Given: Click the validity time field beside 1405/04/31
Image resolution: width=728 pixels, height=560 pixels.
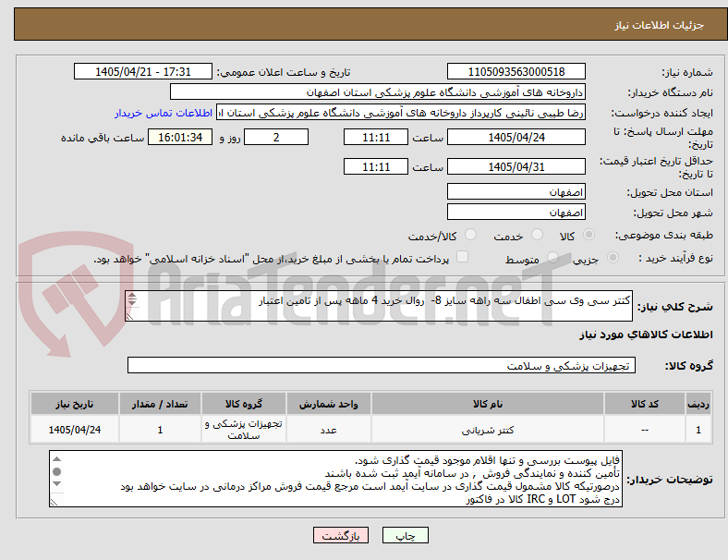Looking at the screenshot, I should [376, 166].
